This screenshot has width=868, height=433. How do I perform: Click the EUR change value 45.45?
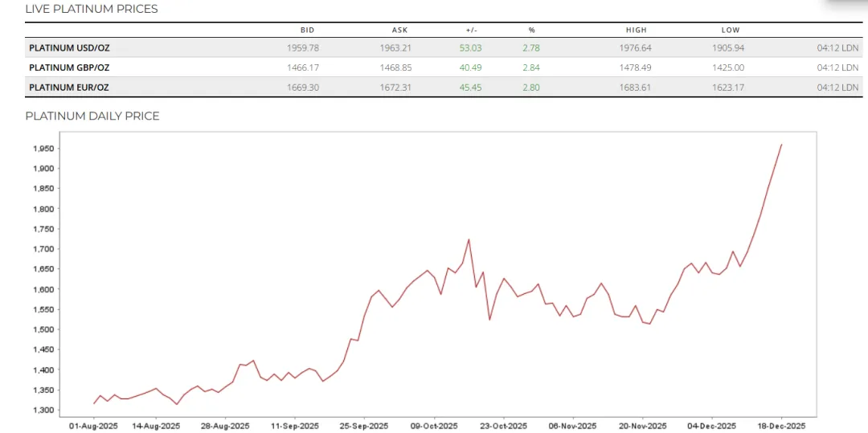pyautogui.click(x=470, y=88)
